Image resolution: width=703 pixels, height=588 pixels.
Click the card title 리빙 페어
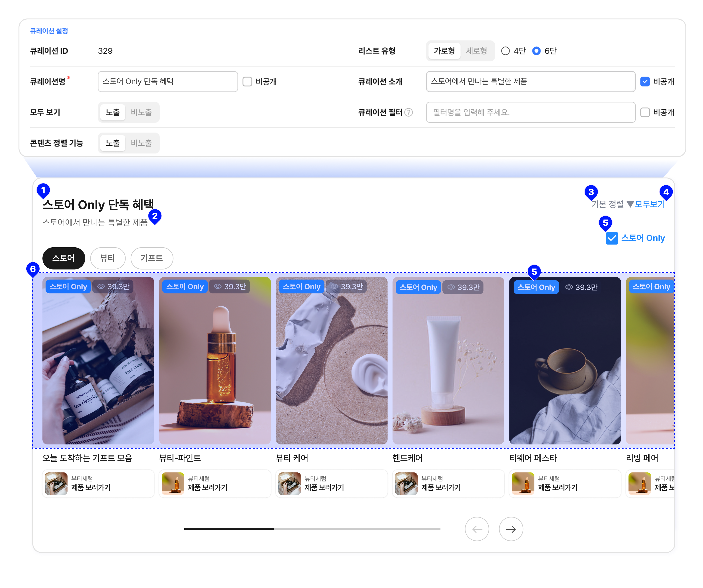(x=642, y=458)
